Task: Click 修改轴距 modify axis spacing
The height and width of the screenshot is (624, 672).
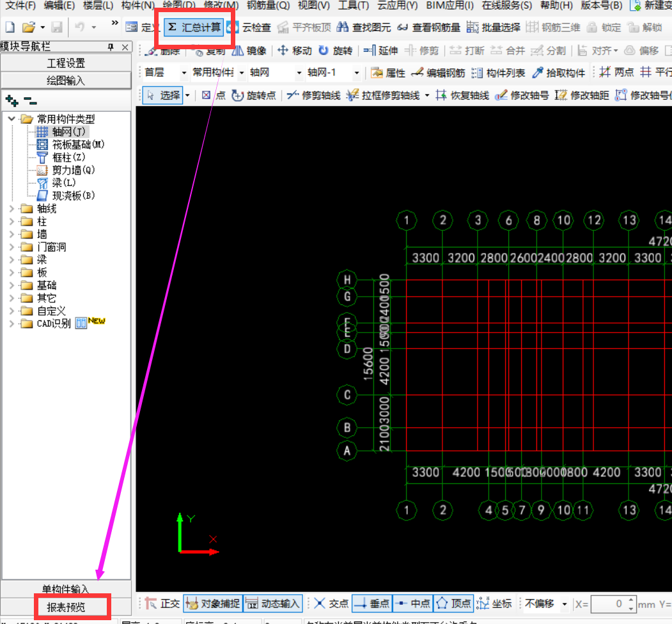Action: [x=582, y=95]
